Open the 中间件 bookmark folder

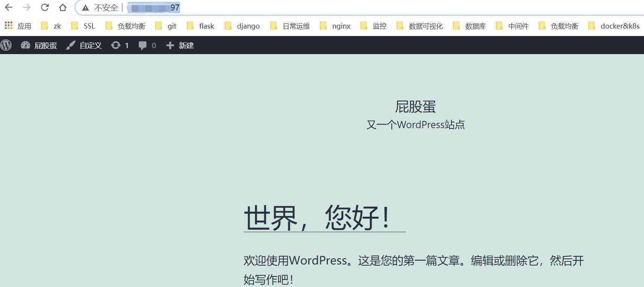[x=512, y=26]
